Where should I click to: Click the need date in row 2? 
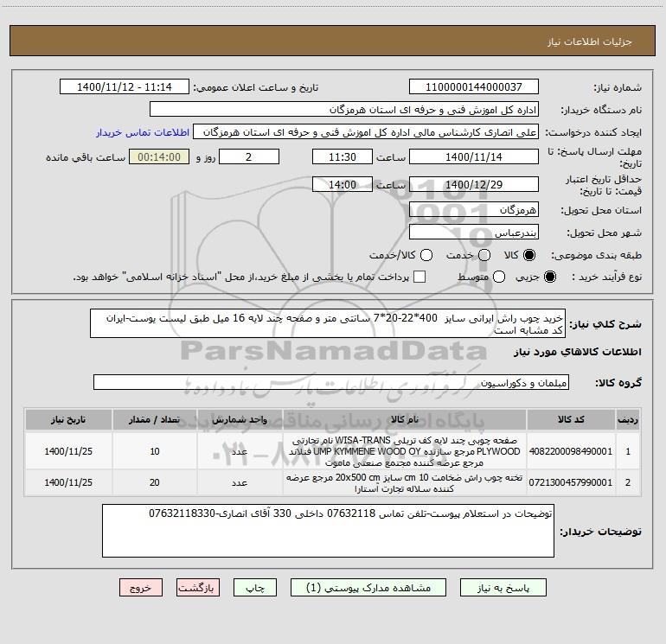tap(68, 482)
